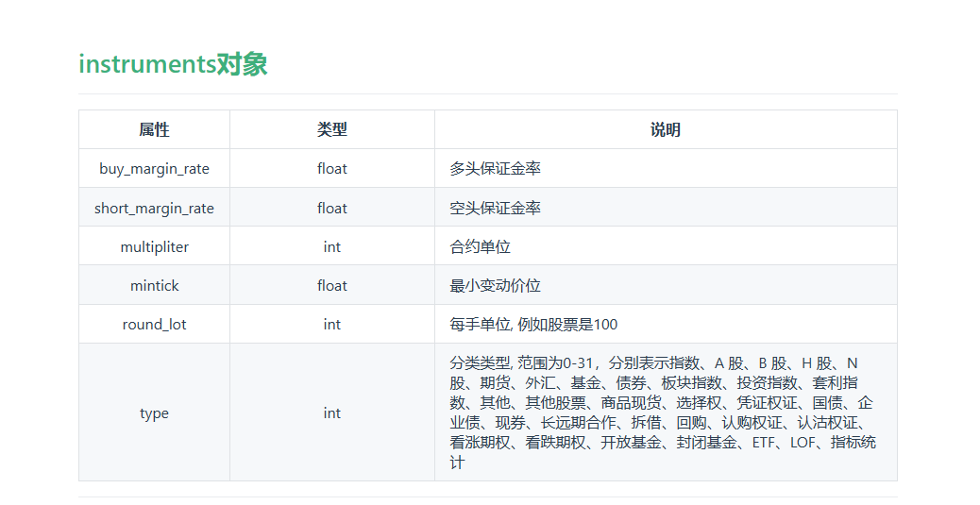Click int type in multipliter row

pos(332,246)
